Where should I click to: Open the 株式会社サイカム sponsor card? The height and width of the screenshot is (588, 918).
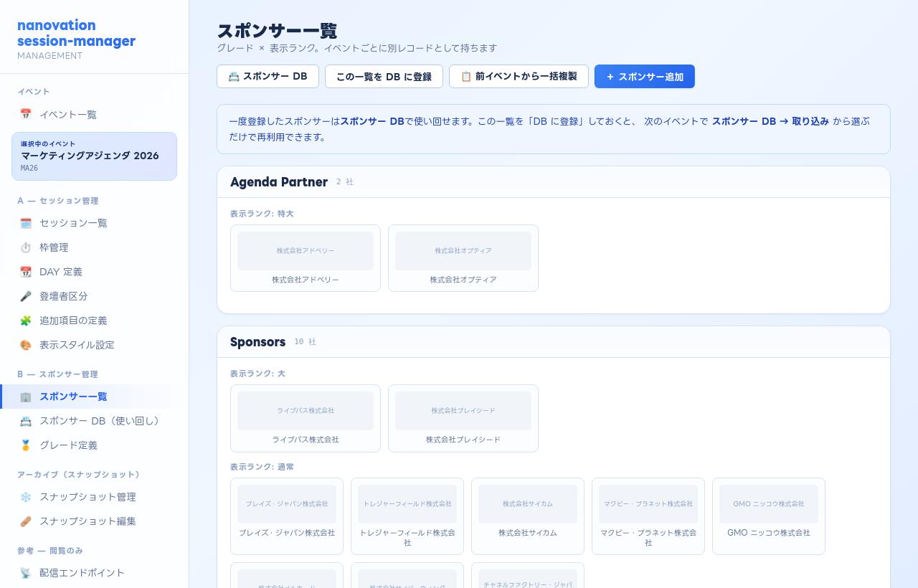coord(528,516)
